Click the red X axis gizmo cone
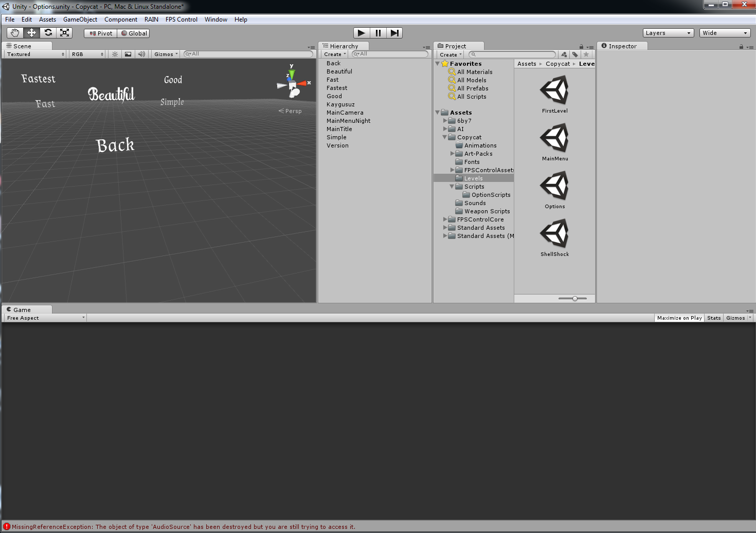This screenshot has width=756, height=533. point(303,83)
